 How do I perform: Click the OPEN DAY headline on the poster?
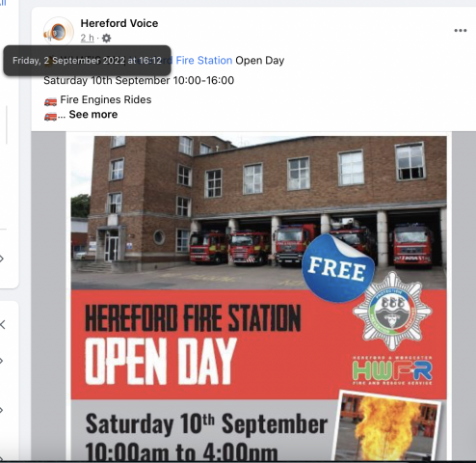coord(161,362)
